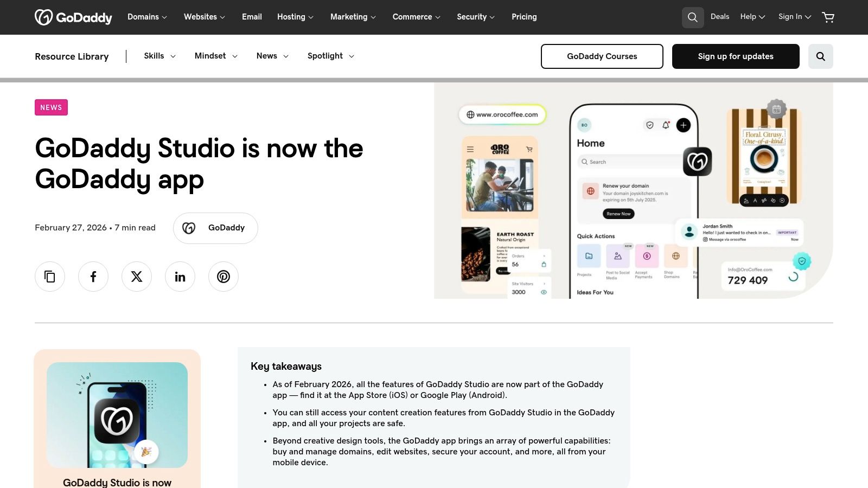Click 'GoDaddy Studio is now' card caption
868x488 pixels.
(x=117, y=482)
